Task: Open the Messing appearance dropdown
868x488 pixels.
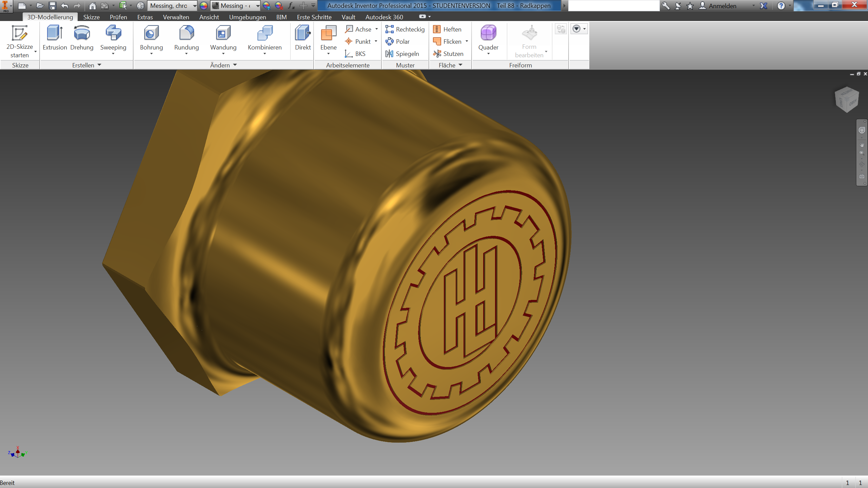Action: click(x=258, y=6)
